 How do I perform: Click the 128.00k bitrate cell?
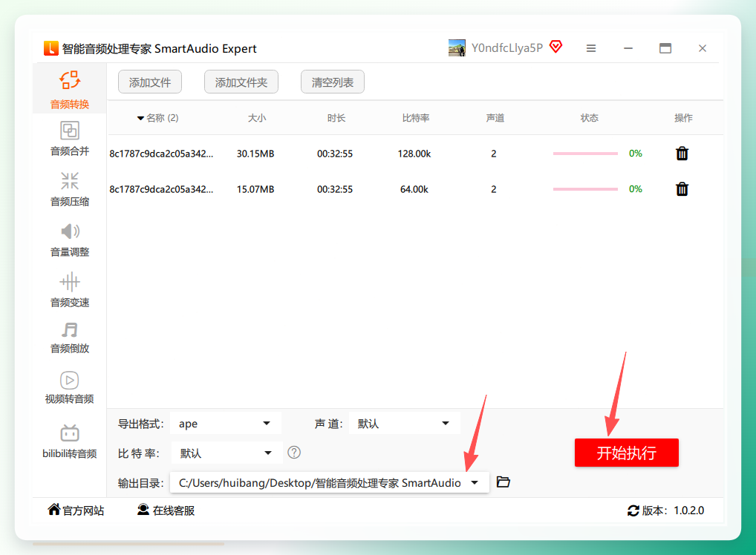pyautogui.click(x=414, y=154)
